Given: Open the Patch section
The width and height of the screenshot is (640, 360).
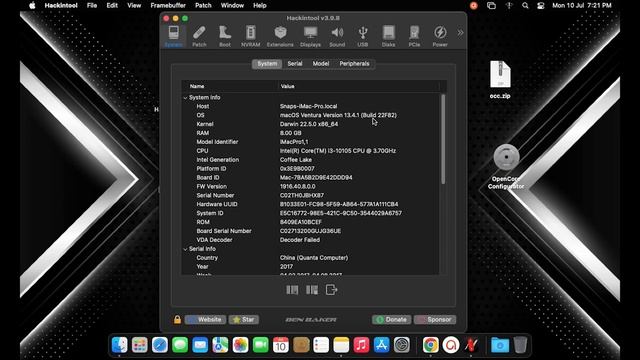Looking at the screenshot, I should (199, 36).
